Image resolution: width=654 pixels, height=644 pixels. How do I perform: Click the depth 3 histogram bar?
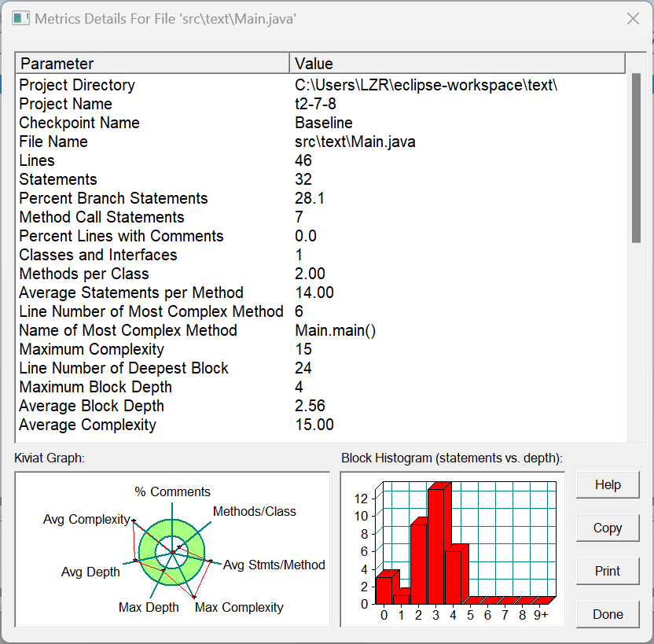point(435,546)
